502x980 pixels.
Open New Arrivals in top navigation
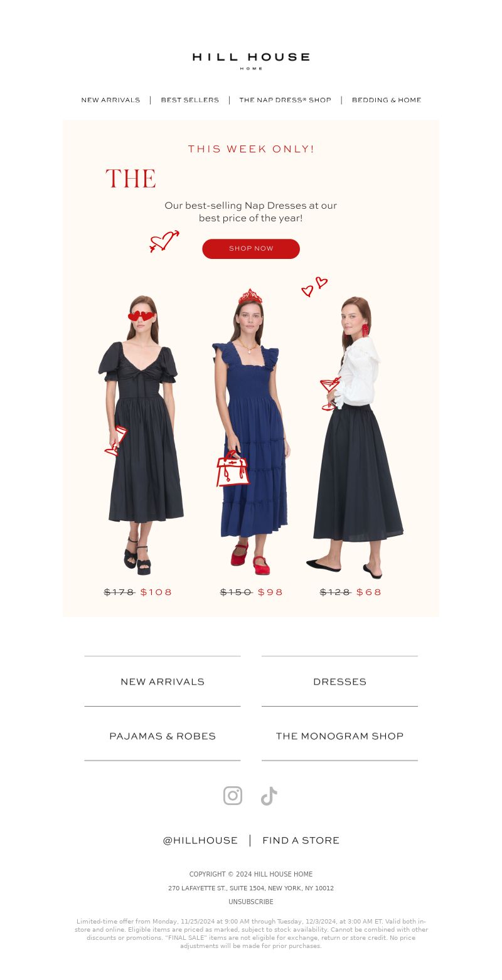tap(110, 100)
